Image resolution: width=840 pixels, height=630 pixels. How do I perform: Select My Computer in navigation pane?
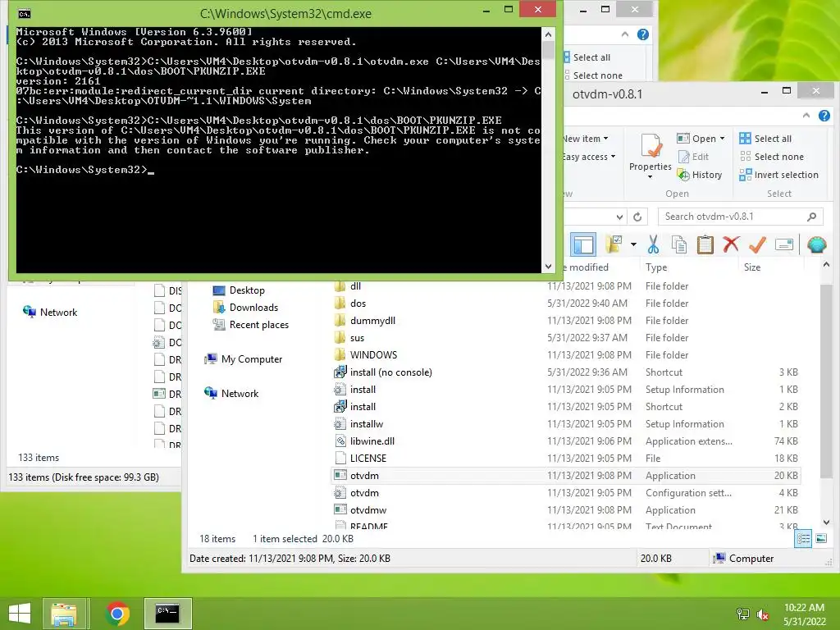(243, 359)
